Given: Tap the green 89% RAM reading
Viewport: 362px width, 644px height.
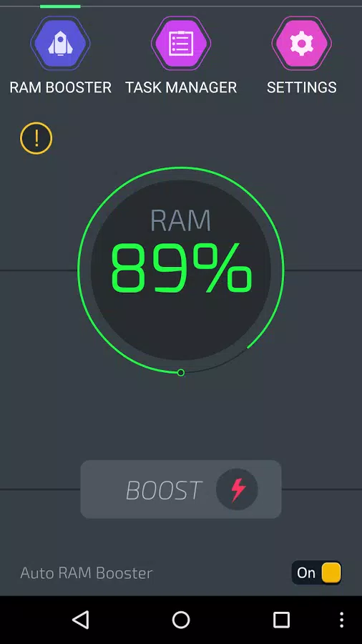Looking at the screenshot, I should (x=181, y=268).
